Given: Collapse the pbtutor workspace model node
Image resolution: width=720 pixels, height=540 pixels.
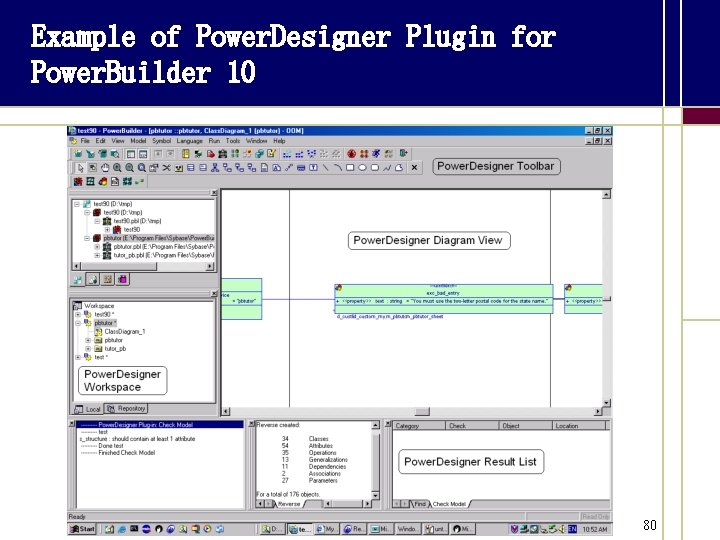Looking at the screenshot, I should click(78, 323).
